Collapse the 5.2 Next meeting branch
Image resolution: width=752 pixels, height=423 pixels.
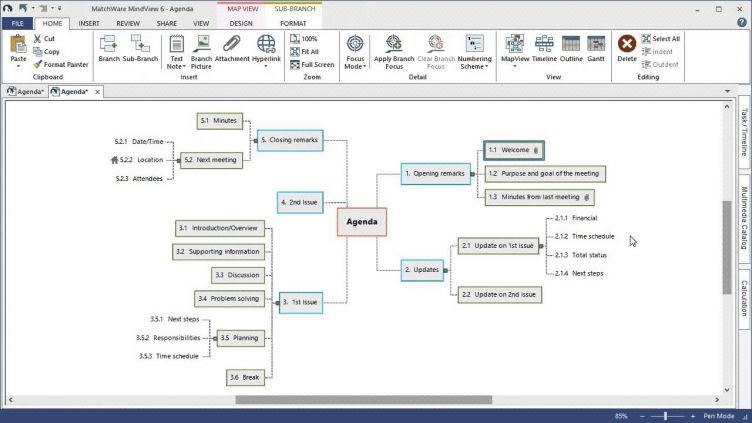(x=178, y=160)
